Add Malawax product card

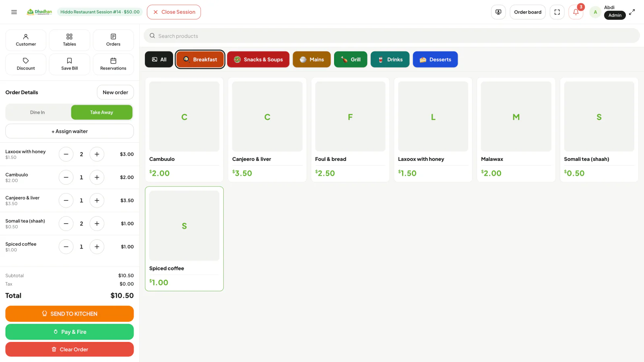[x=516, y=130]
